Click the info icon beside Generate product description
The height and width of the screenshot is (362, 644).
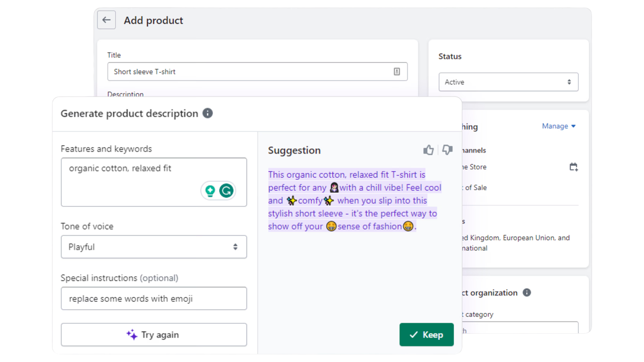(208, 113)
